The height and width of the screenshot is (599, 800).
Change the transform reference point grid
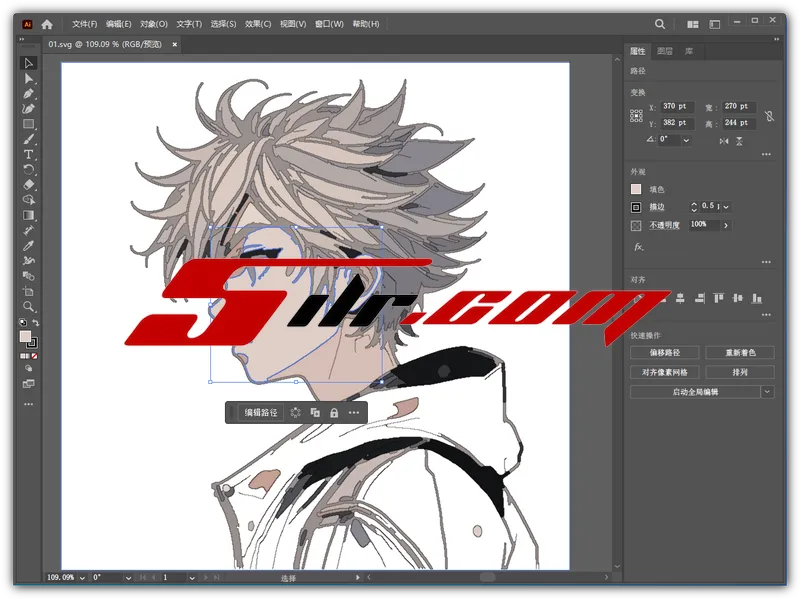click(x=636, y=116)
